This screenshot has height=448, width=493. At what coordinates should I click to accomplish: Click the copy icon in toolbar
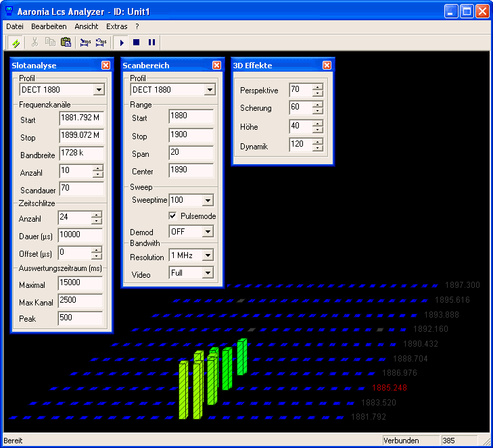pyautogui.click(x=50, y=42)
